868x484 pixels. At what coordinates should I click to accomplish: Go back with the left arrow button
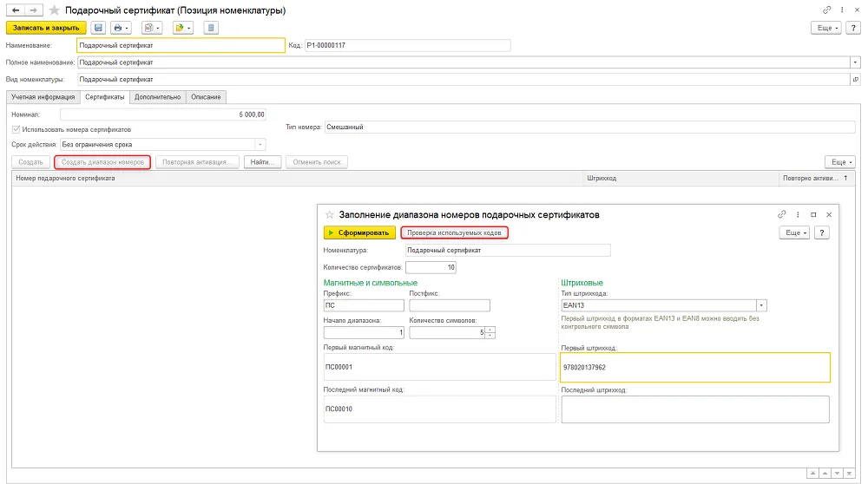coord(16,10)
